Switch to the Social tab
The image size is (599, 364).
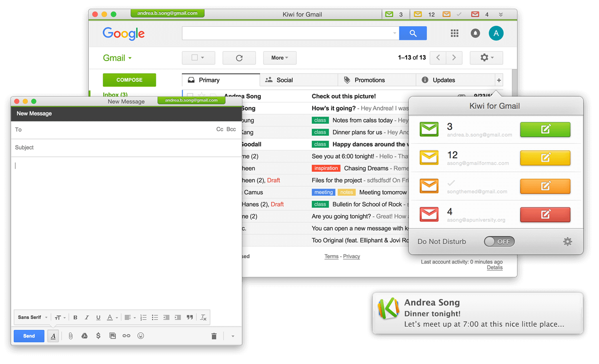[x=284, y=80]
